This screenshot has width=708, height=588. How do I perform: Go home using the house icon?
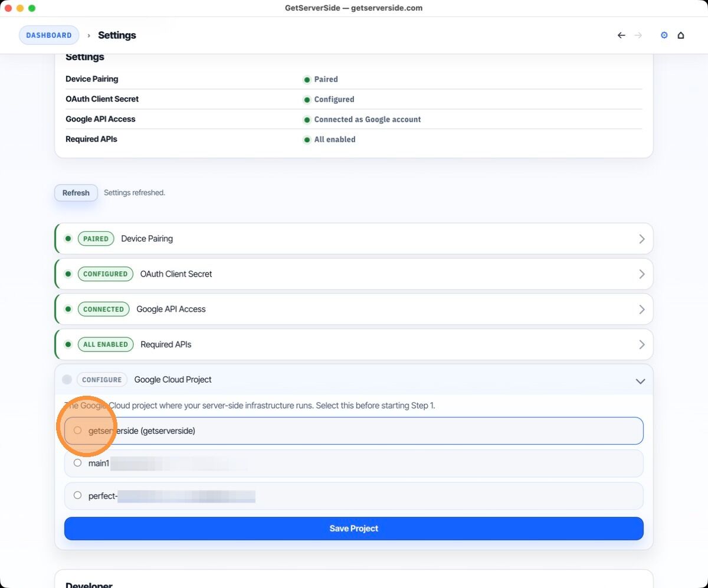(x=681, y=35)
